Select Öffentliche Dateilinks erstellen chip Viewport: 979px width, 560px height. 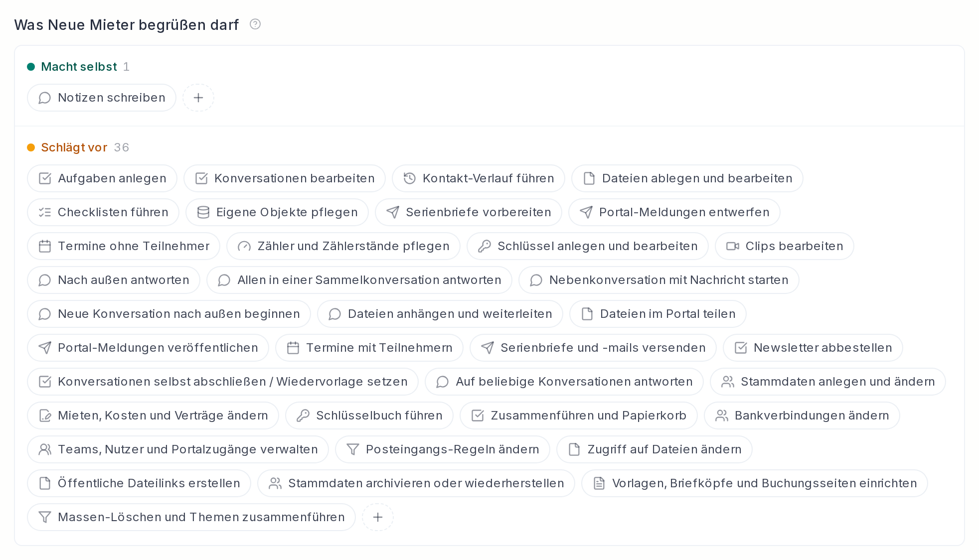[139, 483]
